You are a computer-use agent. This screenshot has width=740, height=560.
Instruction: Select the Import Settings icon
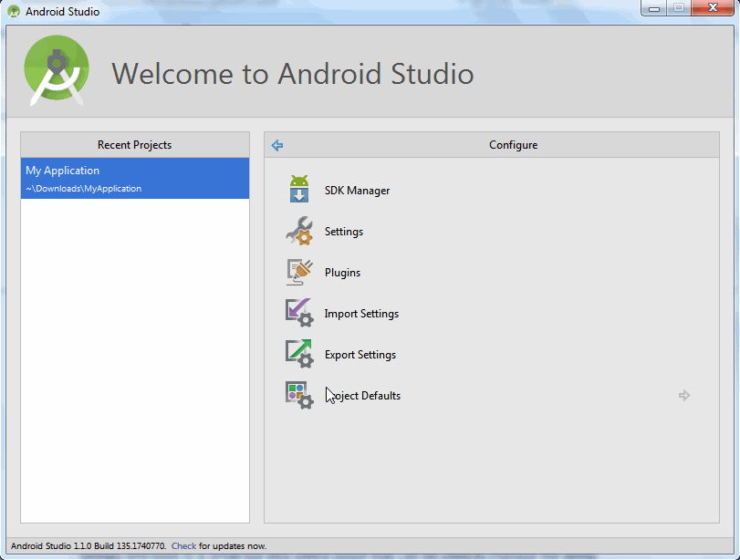coord(299,313)
